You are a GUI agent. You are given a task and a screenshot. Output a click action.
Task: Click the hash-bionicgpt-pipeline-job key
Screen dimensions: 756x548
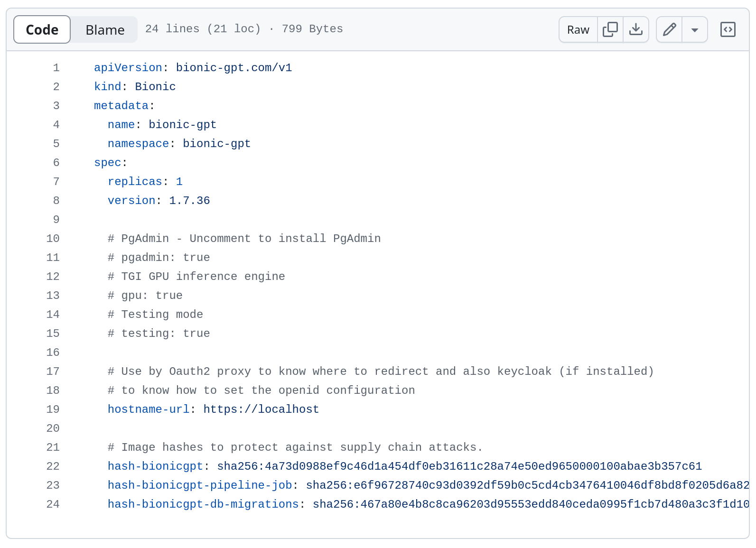click(x=199, y=485)
